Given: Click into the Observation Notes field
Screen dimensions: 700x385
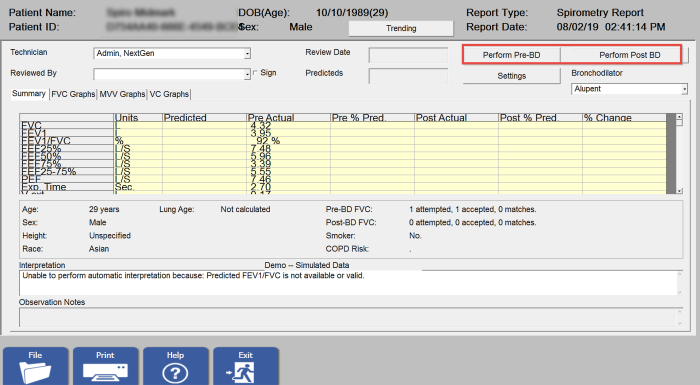Looking at the screenshot, I should coord(350,317).
